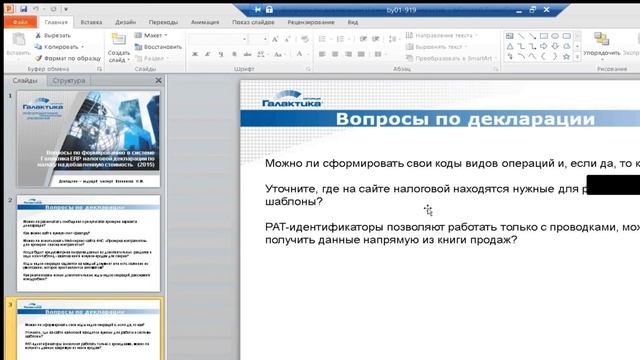Image resolution: width=640 pixels, height=360 pixels.
Task: Click Восстановить to reset slide
Action: tap(158, 47)
